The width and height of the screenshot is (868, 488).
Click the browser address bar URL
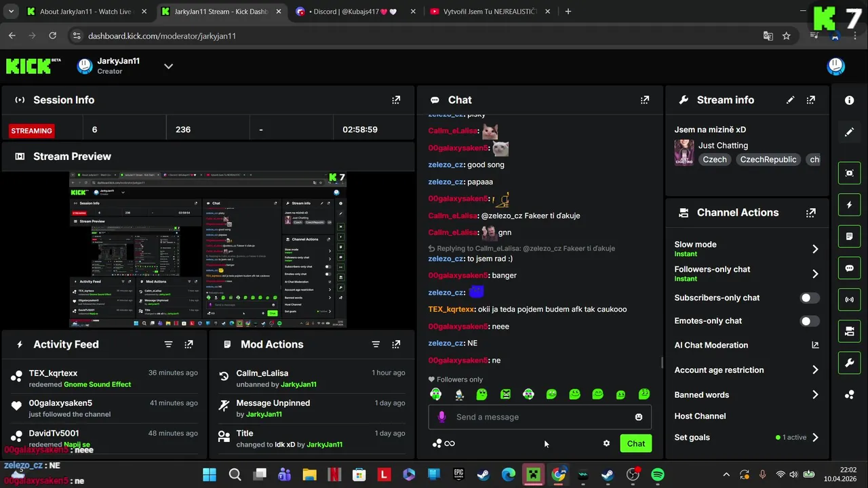162,36
